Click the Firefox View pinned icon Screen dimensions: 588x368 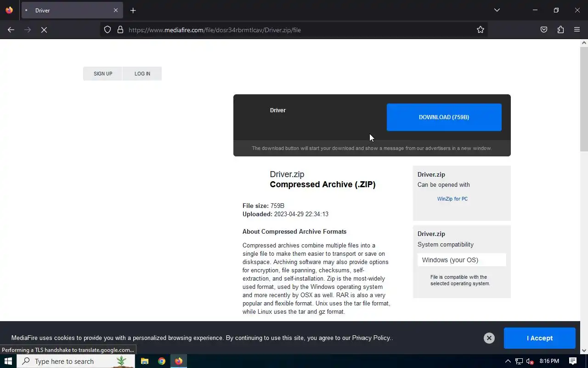tap(9, 10)
